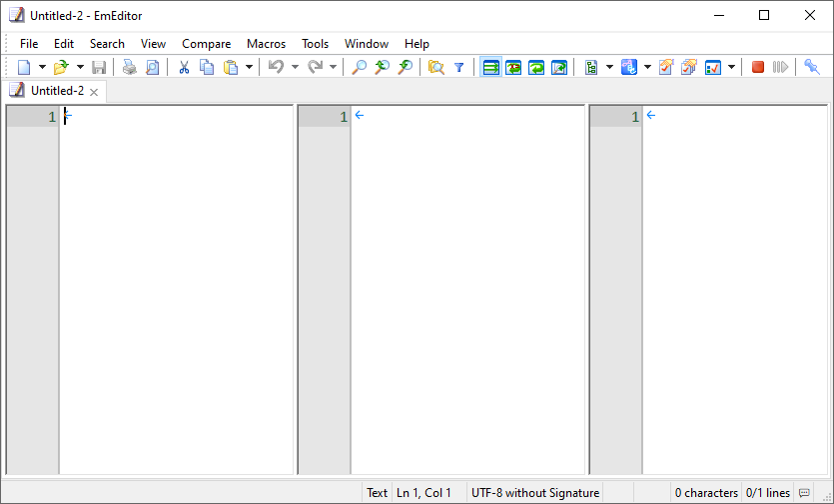Click line number 1 in the middle pane

coord(344,117)
